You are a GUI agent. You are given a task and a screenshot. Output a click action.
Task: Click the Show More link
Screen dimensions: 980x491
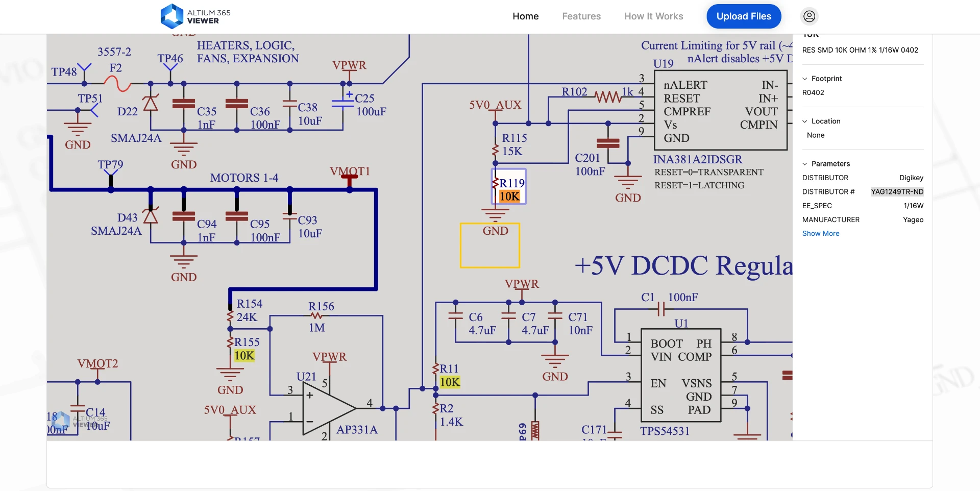pyautogui.click(x=821, y=233)
